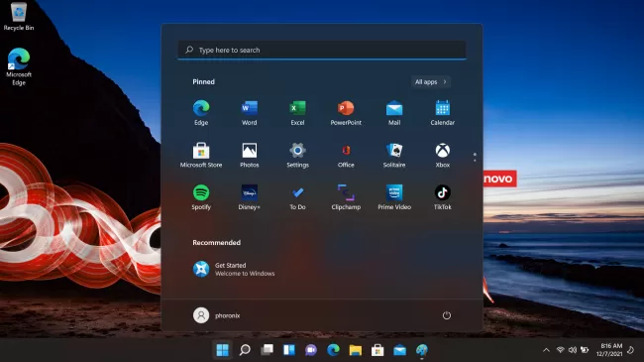This screenshot has height=362, width=644.
Task: Open Widgets from taskbar
Action: (289, 350)
